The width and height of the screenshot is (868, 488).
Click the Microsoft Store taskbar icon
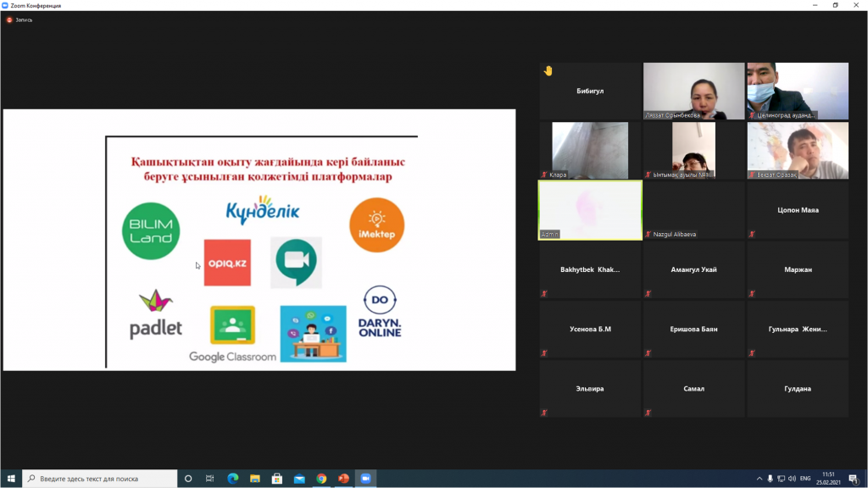click(x=277, y=479)
